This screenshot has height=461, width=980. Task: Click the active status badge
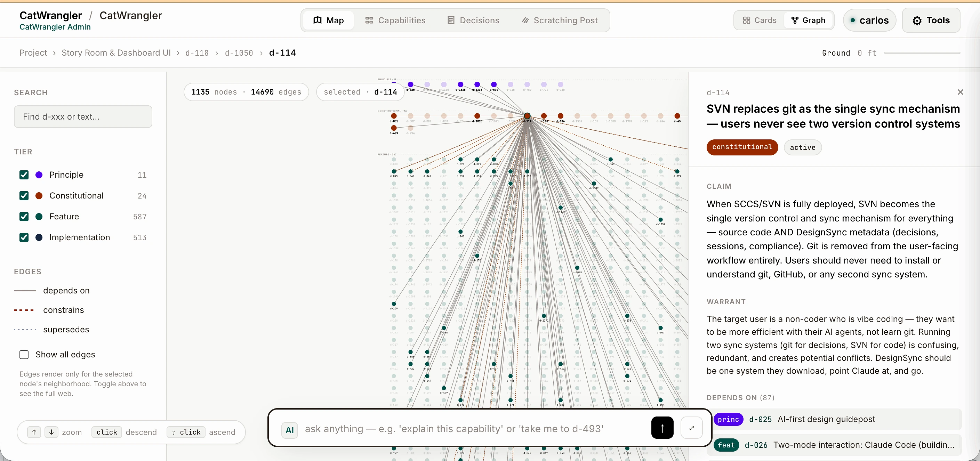coord(802,147)
